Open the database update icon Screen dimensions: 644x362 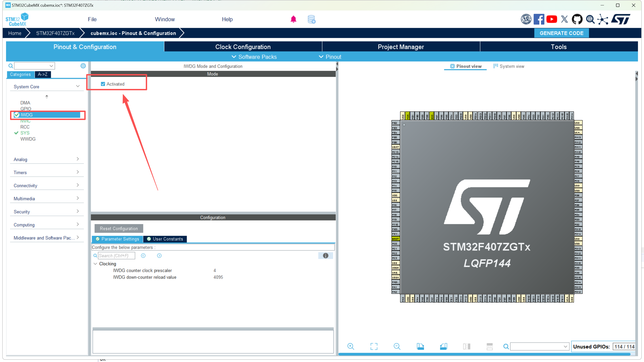coord(311,19)
